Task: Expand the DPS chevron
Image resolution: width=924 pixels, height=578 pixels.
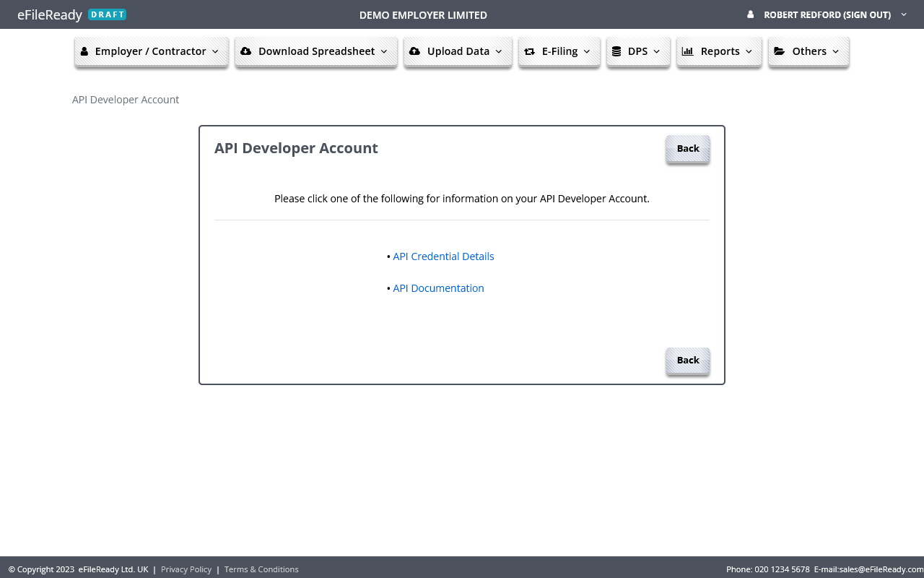Action: point(657,52)
